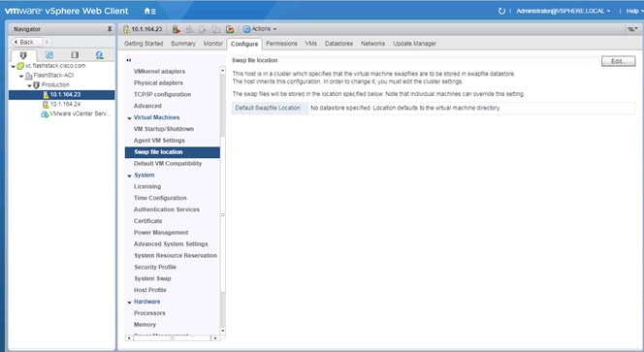Select the Hosts and Clusters navigator tab
The width and height of the screenshot is (644, 352).
coord(23,55)
